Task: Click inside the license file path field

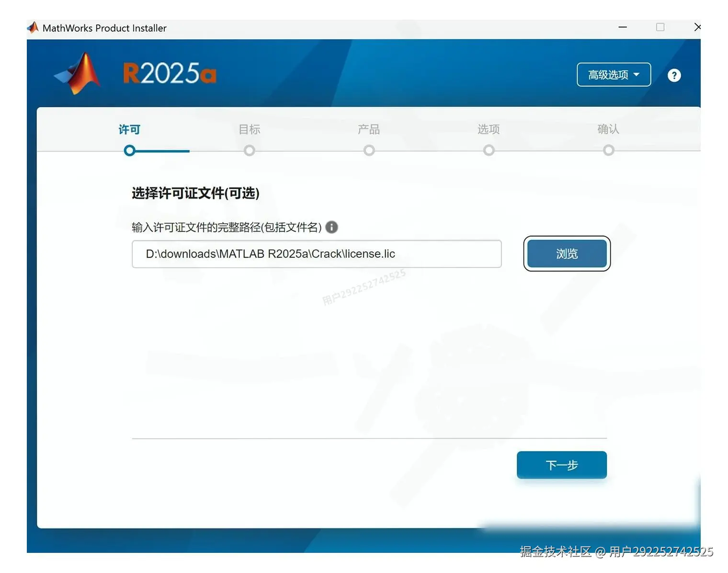Action: (x=316, y=254)
